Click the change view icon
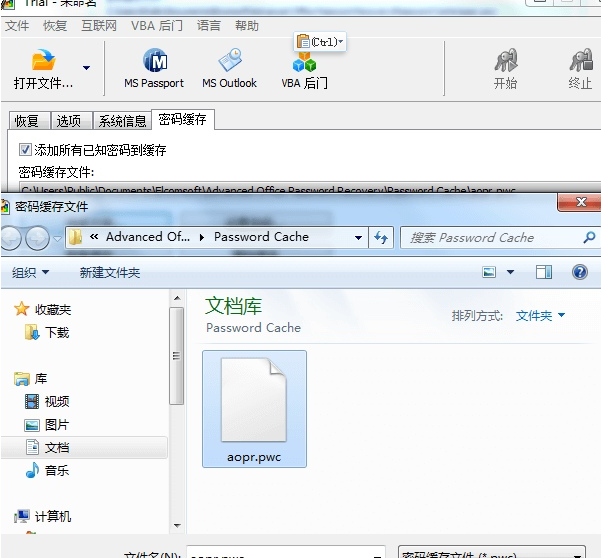 click(489, 272)
